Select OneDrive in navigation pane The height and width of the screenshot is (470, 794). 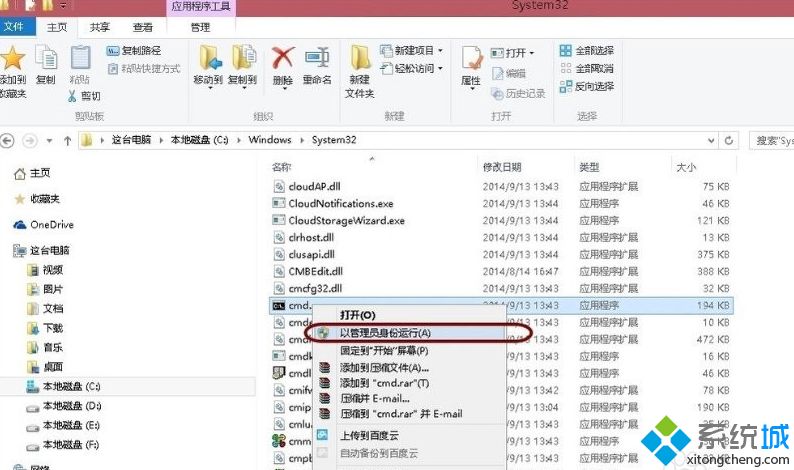pos(45,225)
